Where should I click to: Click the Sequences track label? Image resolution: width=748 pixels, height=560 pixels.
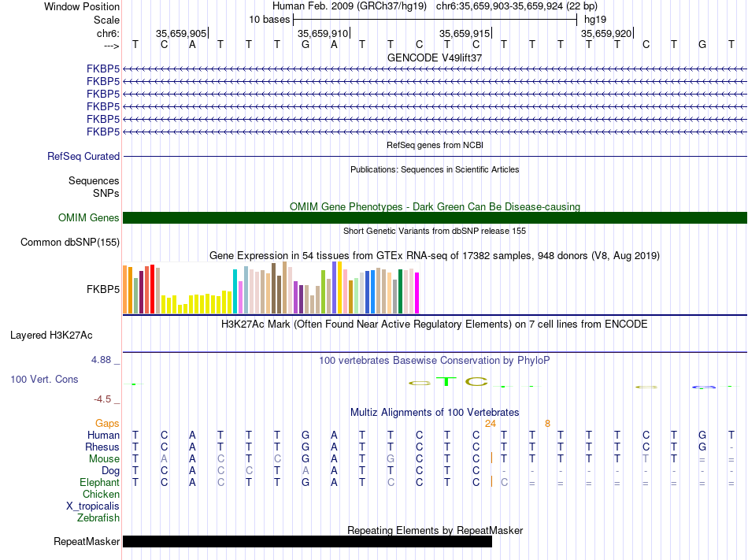pyautogui.click(x=94, y=181)
